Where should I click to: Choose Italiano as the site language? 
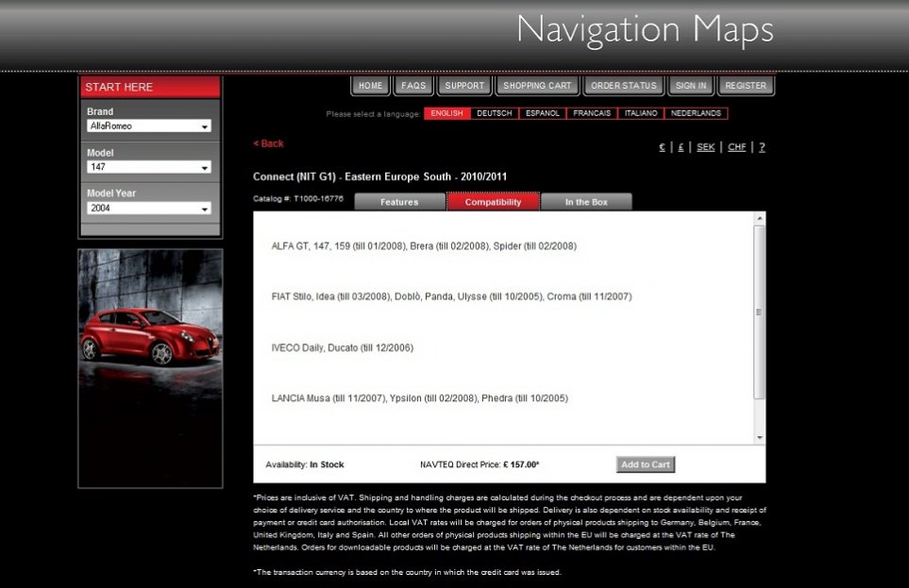[641, 113]
